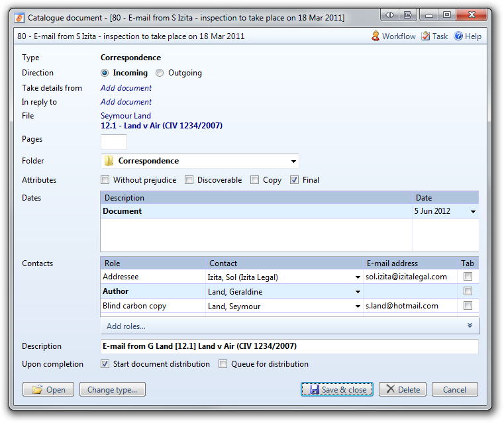This screenshot has width=504, height=423.
Task: Open the Document date dropdown arrow
Action: [473, 211]
